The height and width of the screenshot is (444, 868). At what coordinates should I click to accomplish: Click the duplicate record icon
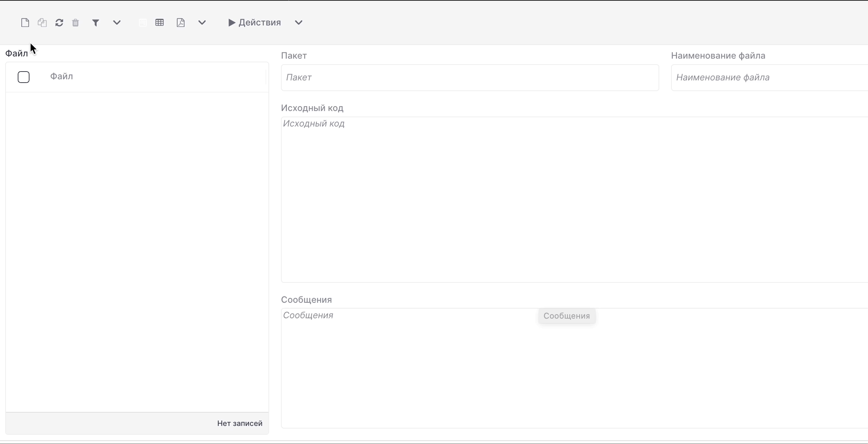(42, 22)
